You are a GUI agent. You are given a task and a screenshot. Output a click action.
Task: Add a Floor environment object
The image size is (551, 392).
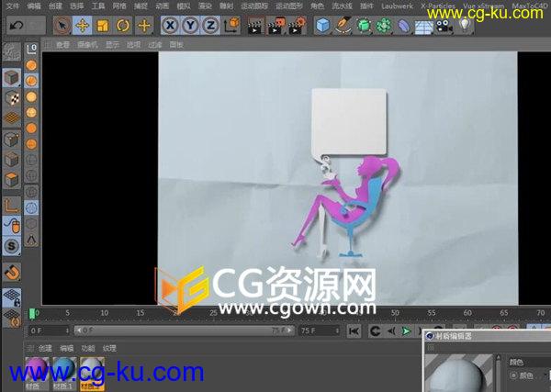(x=423, y=27)
